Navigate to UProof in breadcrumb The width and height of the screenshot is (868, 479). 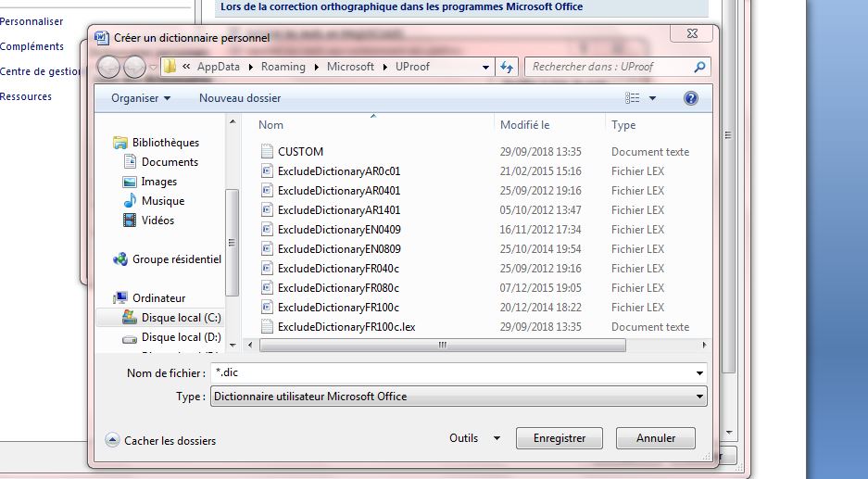(x=412, y=67)
